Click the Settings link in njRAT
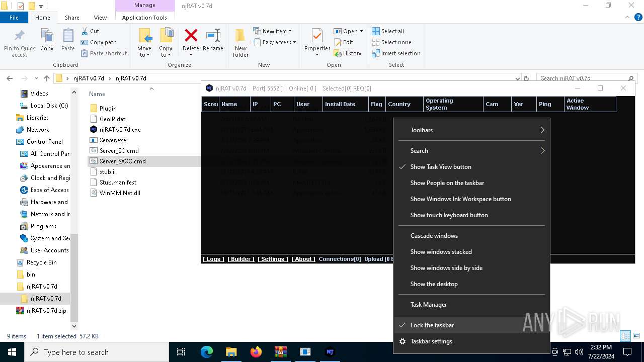Image resolution: width=644 pixels, height=362 pixels. 273,259
